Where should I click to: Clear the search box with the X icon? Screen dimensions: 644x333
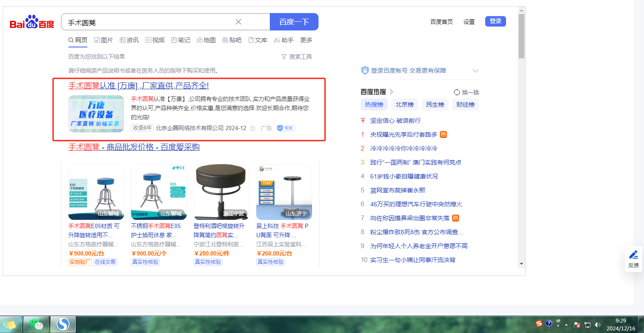click(x=238, y=22)
